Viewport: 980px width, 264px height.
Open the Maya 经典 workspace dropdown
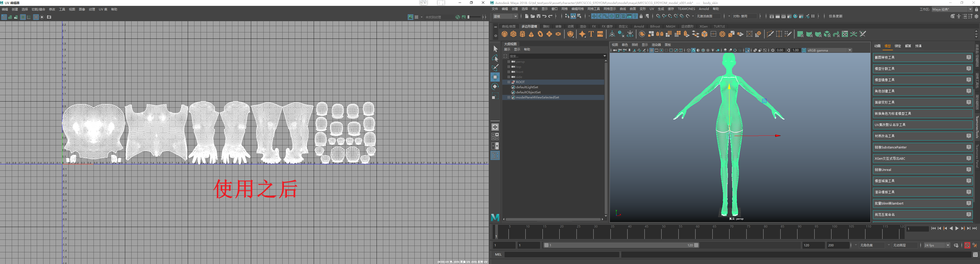951,9
